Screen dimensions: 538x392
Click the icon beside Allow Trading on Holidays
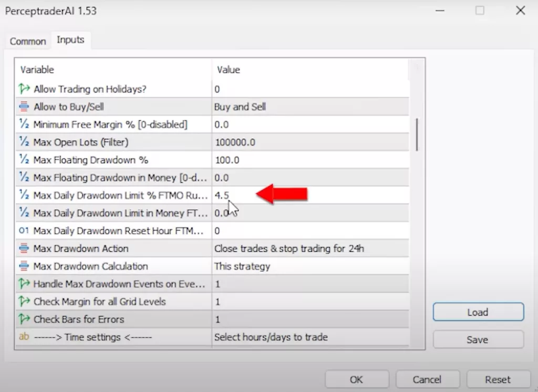[x=24, y=89]
